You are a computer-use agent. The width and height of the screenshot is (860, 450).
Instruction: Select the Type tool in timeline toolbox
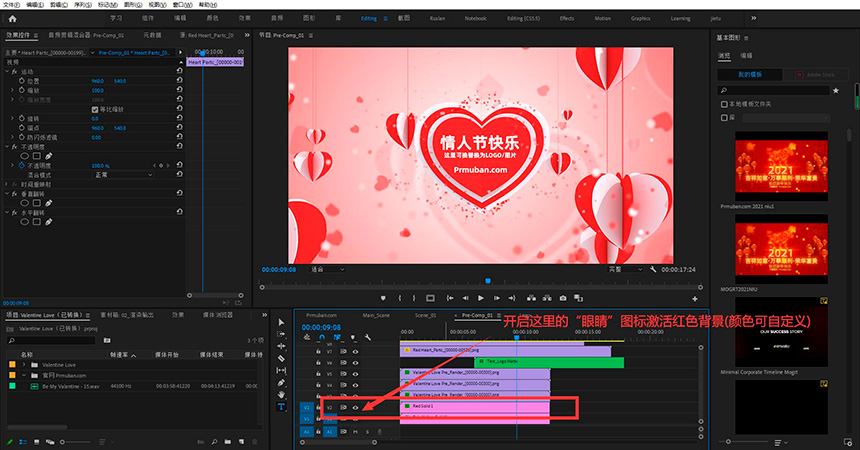coord(281,407)
